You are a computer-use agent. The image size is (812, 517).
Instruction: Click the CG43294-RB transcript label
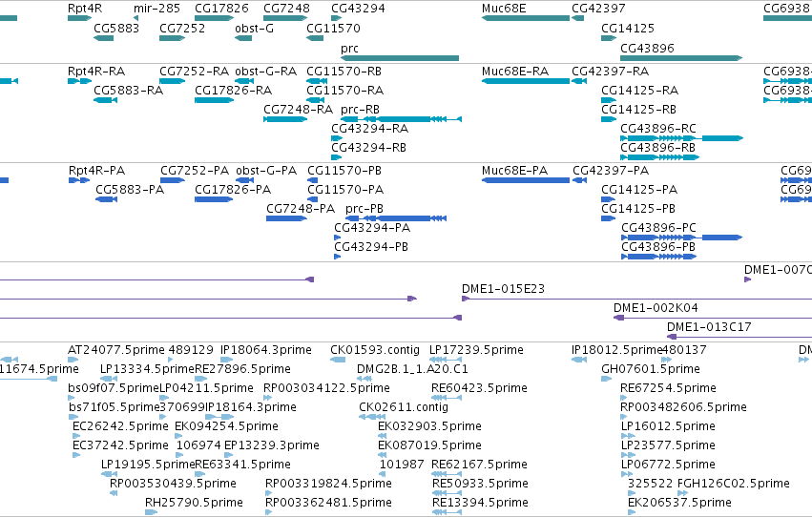click(x=368, y=148)
